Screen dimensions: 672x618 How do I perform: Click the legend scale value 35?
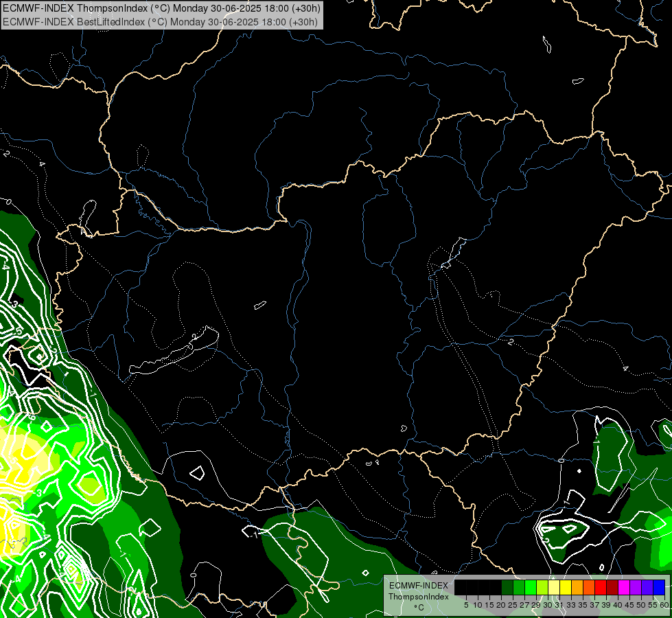(583, 605)
